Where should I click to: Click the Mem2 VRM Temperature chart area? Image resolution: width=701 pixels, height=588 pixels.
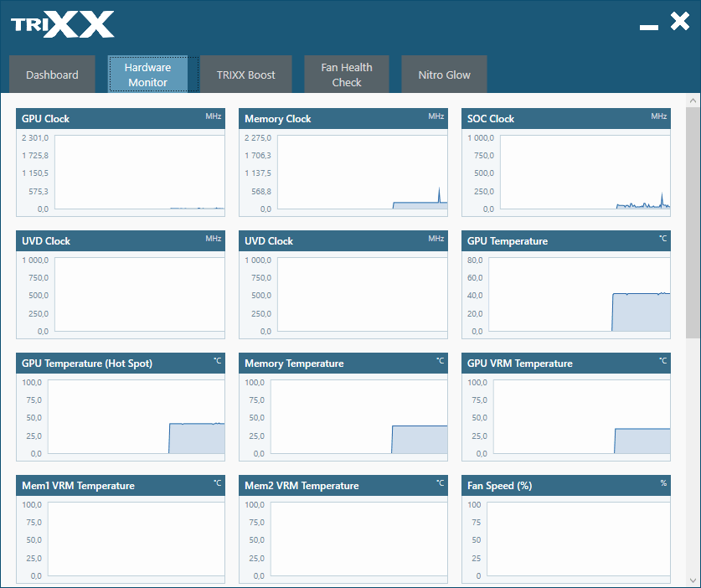tap(359, 539)
